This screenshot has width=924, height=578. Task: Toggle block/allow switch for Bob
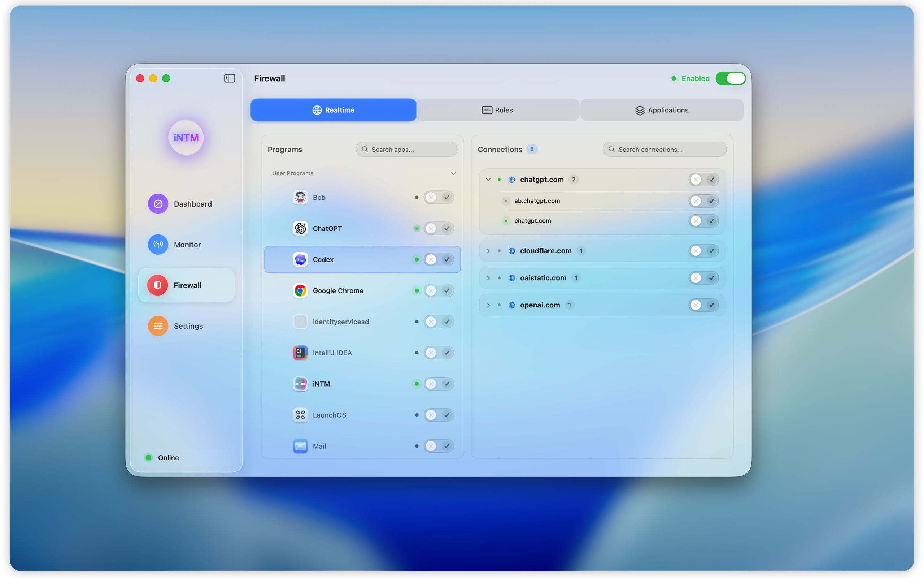tap(438, 197)
